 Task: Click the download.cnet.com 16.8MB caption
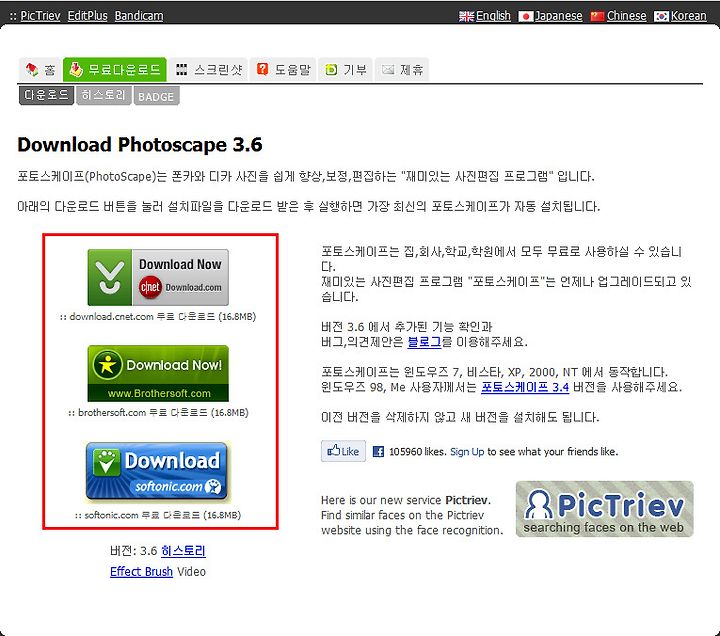tap(158, 316)
